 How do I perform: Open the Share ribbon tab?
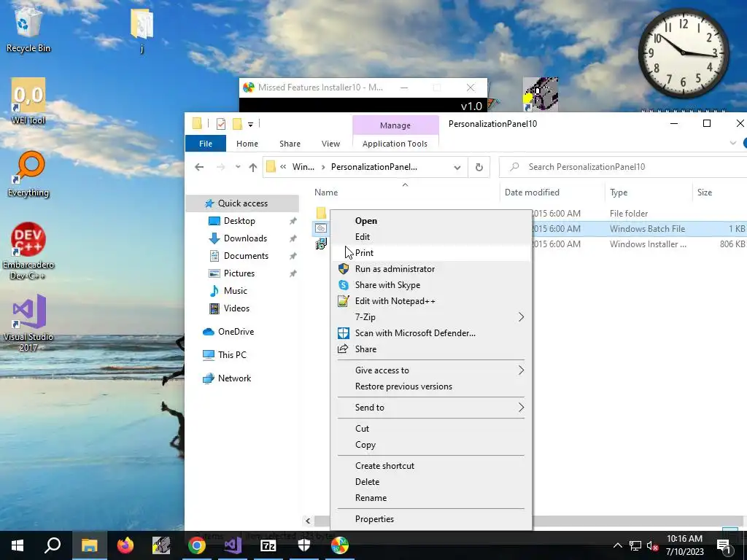tap(290, 144)
